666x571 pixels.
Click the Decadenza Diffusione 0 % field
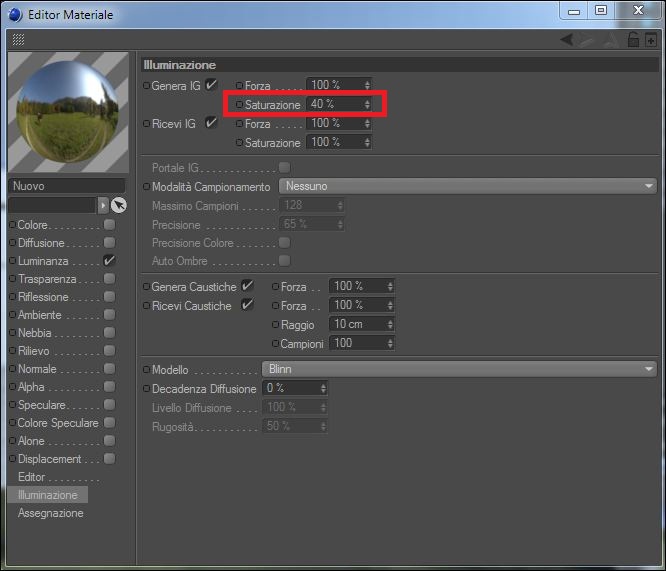[x=295, y=388]
